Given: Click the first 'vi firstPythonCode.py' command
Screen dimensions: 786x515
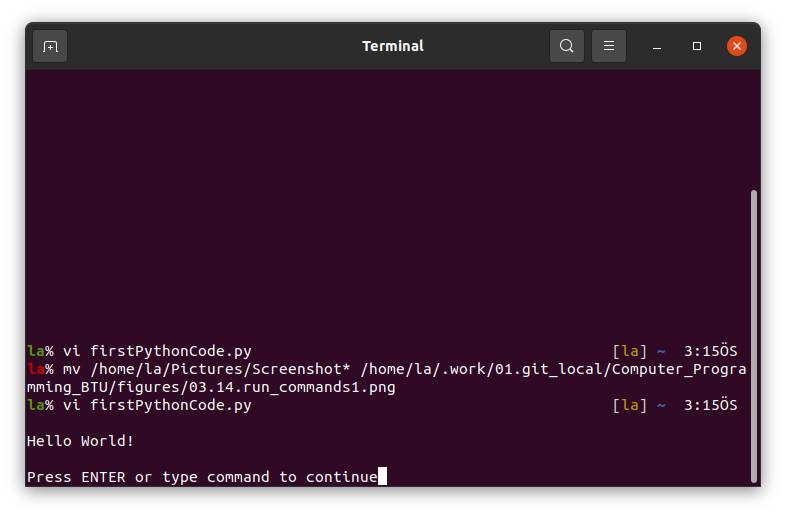Looking at the screenshot, I should [157, 351].
